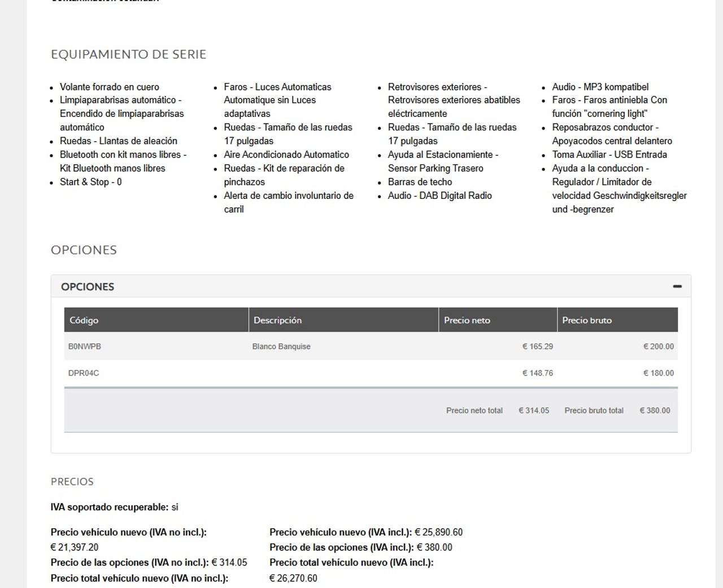Click 'Audio - DAB Digital Radio' item
Image resolution: width=723 pixels, height=588 pixels.
(x=440, y=195)
